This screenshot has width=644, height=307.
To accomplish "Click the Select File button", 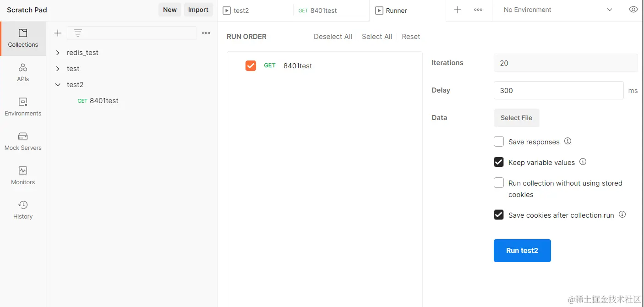I will [x=516, y=118].
